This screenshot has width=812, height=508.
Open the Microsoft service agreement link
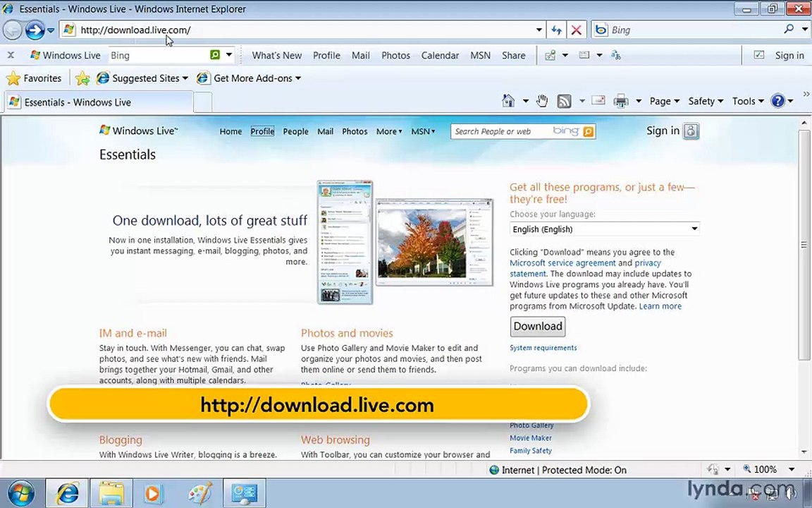coord(562,262)
